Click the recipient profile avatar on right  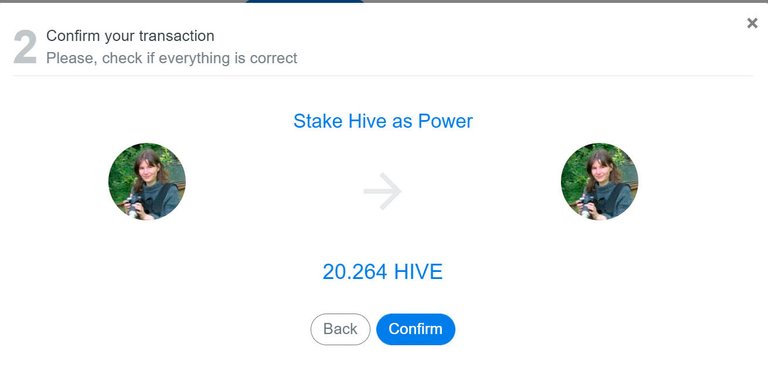pos(599,181)
